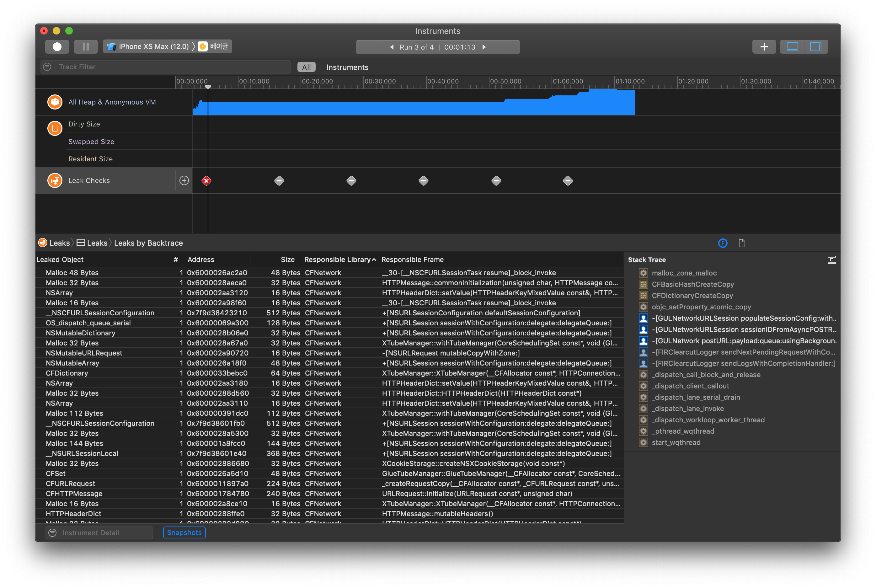Click the Leak Checks instrument icon
876x588 pixels.
pyautogui.click(x=55, y=180)
